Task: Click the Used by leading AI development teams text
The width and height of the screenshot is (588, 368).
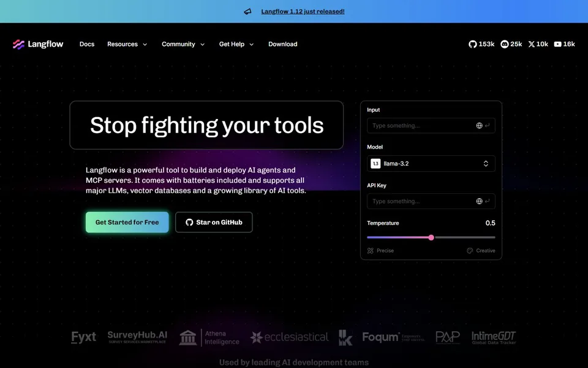Action: [x=294, y=362]
